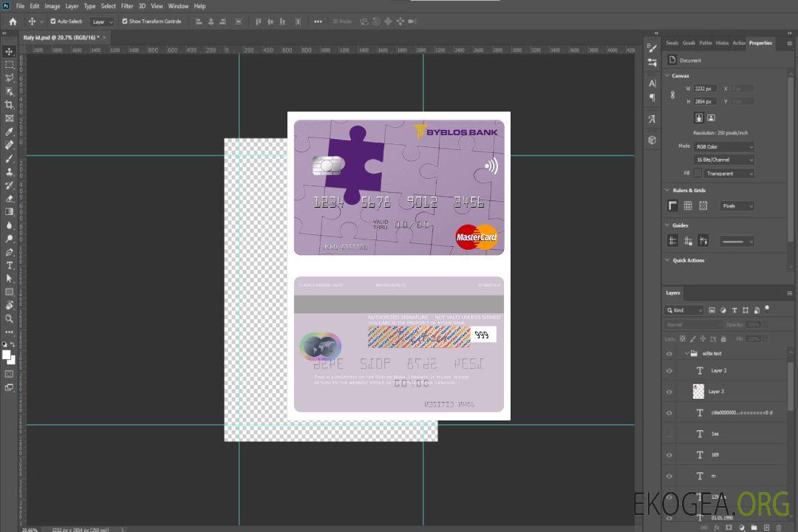Open the Character panel icon
798x532 pixels.
coord(652,83)
